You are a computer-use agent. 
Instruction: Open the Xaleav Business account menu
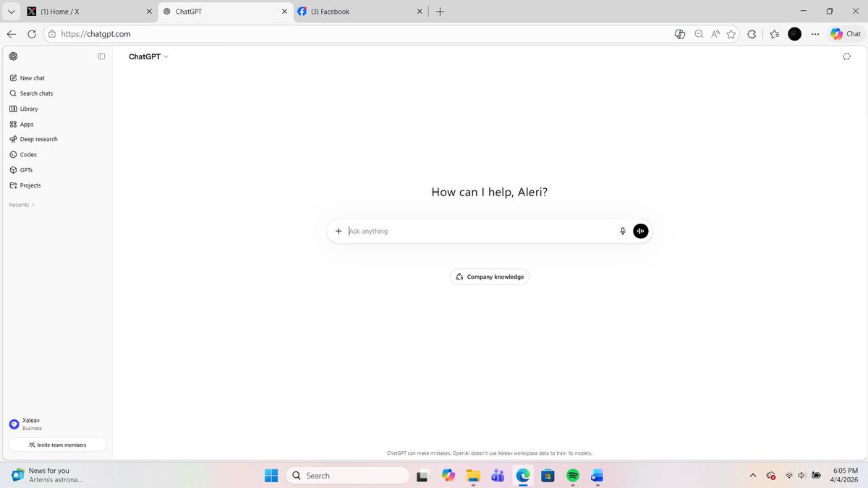tap(56, 424)
